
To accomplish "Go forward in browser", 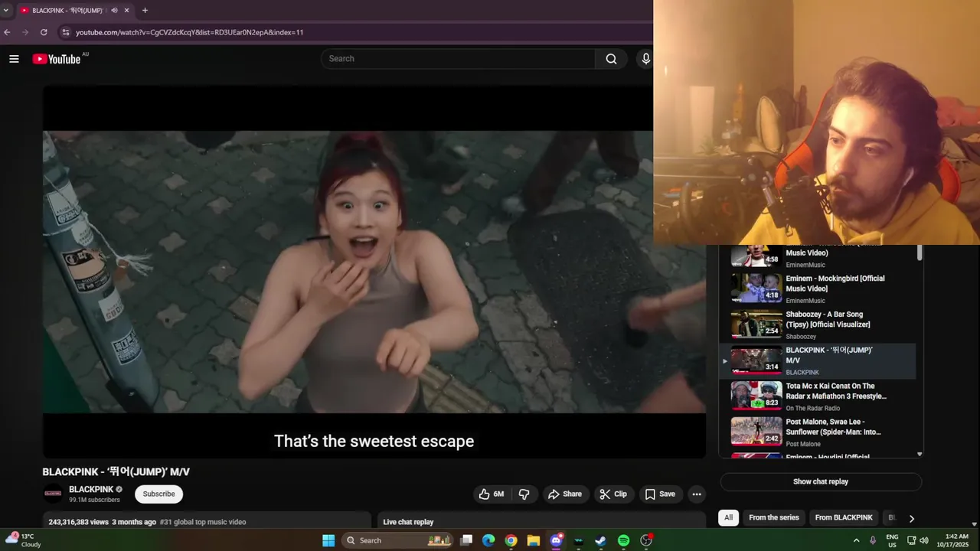I will pyautogui.click(x=25, y=32).
